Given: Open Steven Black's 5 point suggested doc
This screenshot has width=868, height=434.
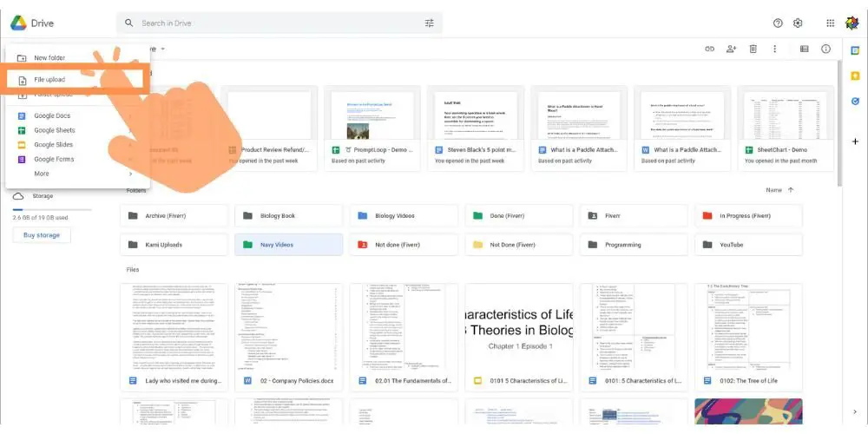Looking at the screenshot, I should coord(476,128).
